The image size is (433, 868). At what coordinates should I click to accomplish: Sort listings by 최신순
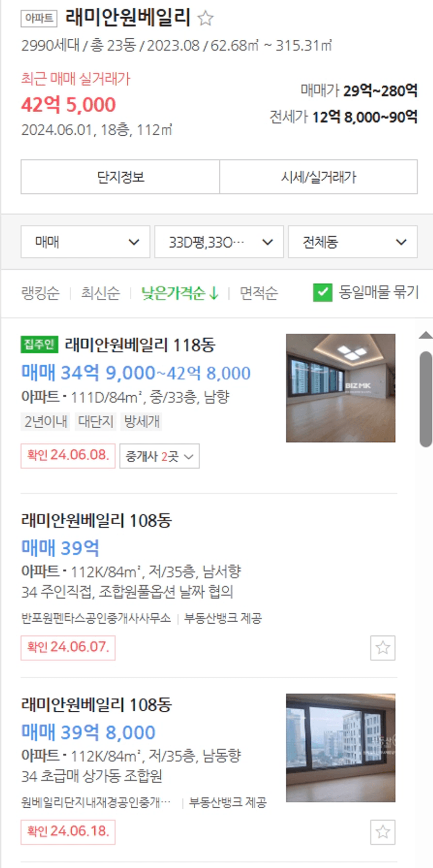click(100, 293)
